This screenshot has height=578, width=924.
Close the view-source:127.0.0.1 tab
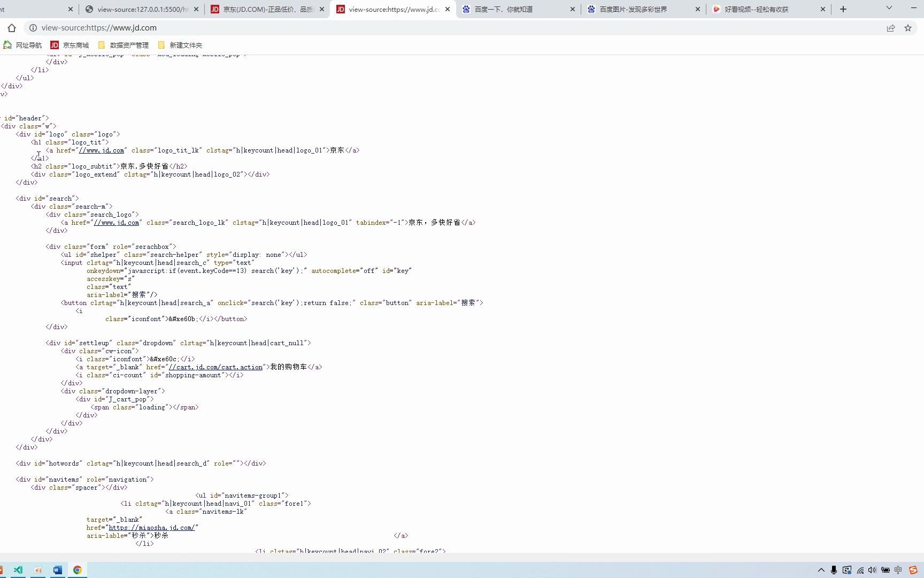click(x=196, y=9)
